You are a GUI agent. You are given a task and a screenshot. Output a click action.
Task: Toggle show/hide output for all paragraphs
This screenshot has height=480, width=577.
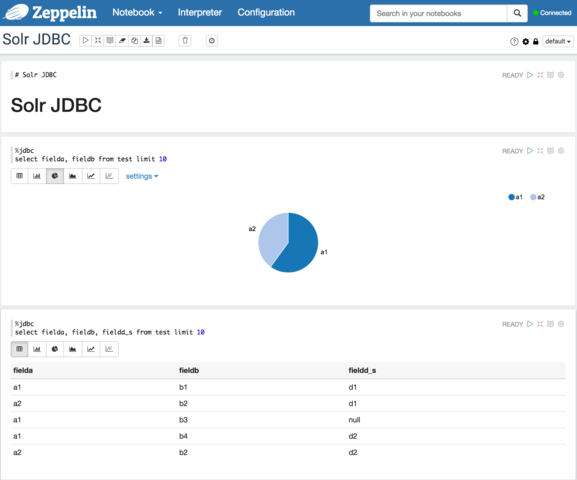point(110,40)
